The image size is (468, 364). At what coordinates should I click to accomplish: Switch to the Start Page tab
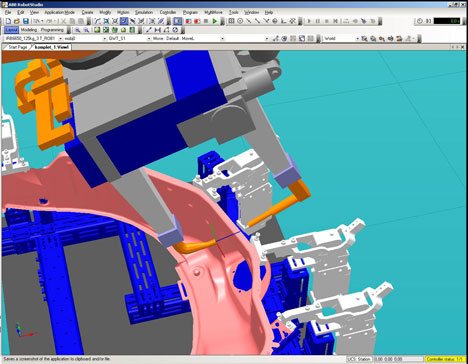click(x=17, y=47)
